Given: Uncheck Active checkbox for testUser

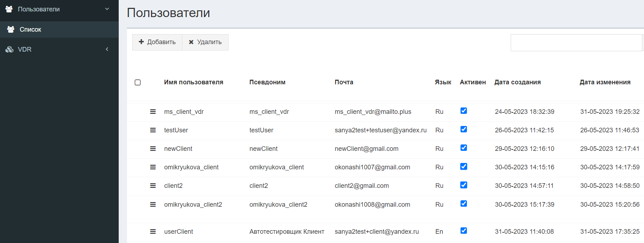Looking at the screenshot, I should point(463,129).
